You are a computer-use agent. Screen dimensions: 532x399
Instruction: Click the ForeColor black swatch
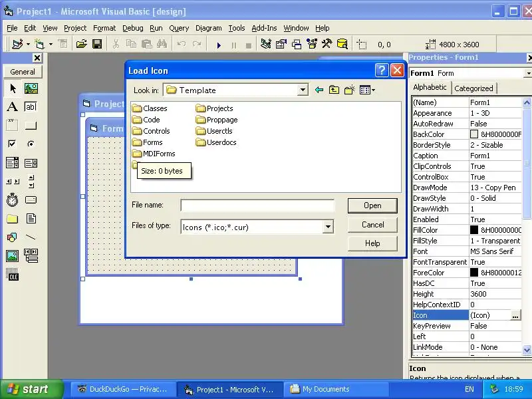(x=474, y=273)
